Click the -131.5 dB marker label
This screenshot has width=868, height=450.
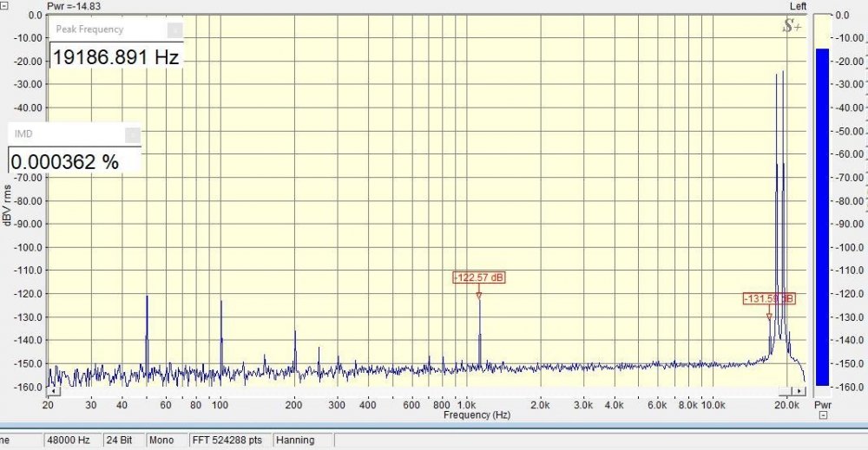pyautogui.click(x=768, y=298)
